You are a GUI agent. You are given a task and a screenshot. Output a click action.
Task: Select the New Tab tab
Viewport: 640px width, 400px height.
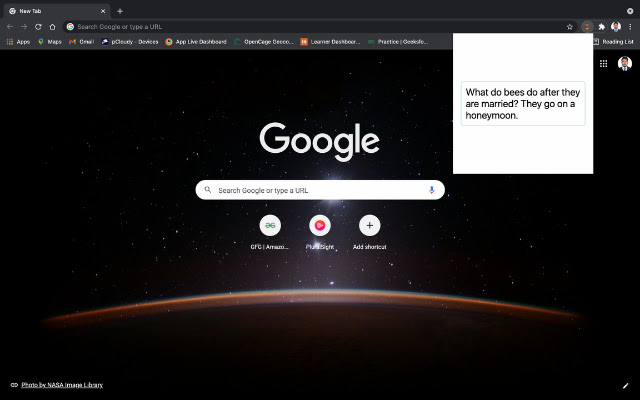pyautogui.click(x=57, y=11)
